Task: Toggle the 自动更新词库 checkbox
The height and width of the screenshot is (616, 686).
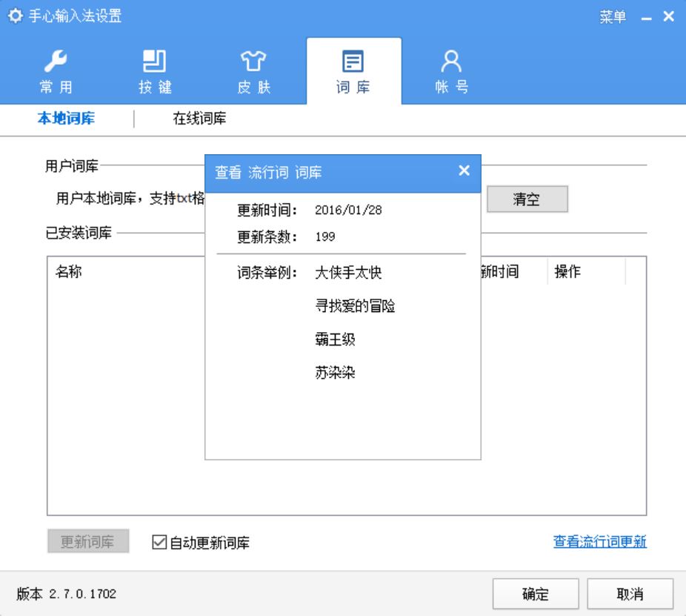Action: click(159, 542)
